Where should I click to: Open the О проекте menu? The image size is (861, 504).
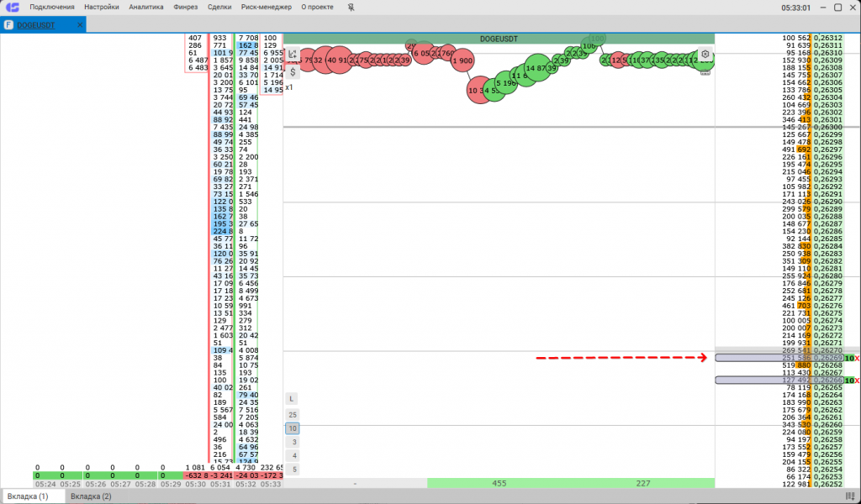tap(317, 7)
